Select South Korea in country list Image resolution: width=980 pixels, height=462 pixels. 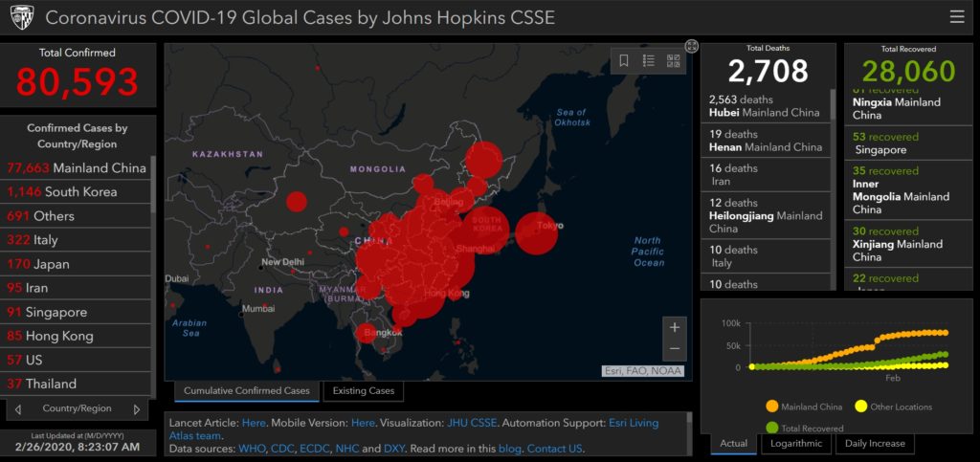(x=77, y=191)
